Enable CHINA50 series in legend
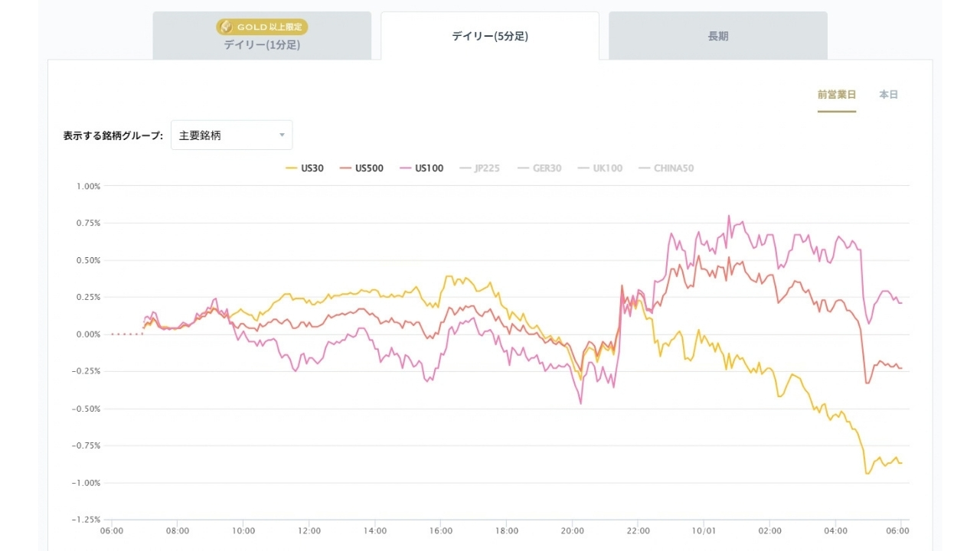980x551 pixels. (x=666, y=168)
